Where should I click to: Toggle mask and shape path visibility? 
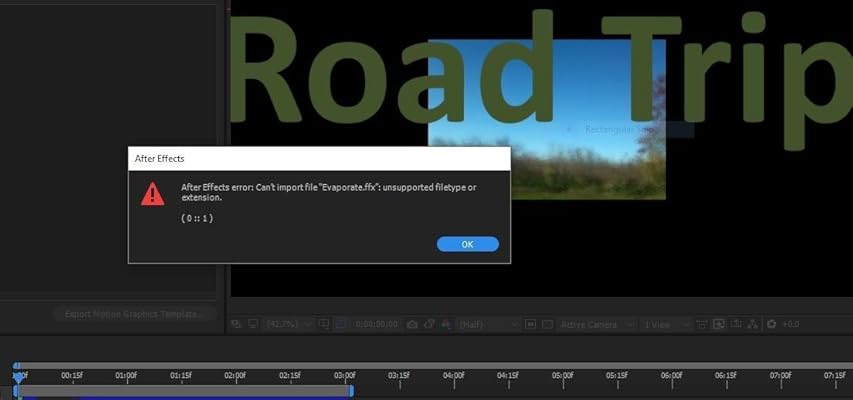(x=340, y=324)
